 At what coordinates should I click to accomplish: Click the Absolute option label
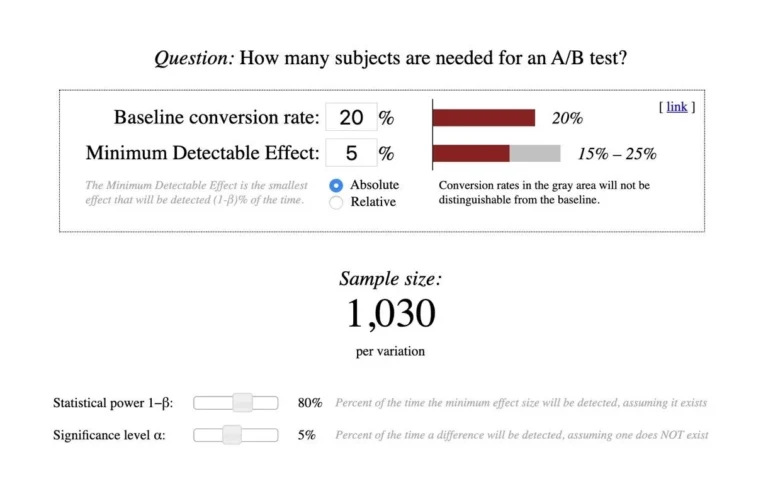click(374, 185)
